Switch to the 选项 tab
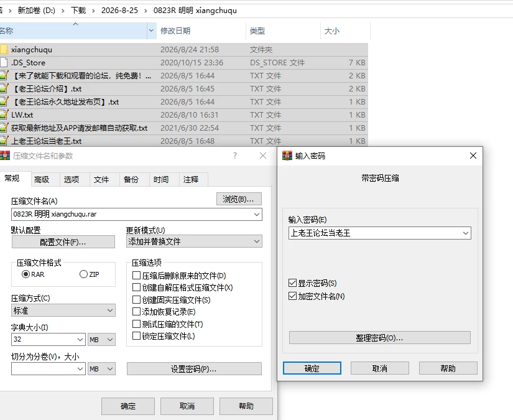The height and width of the screenshot is (420, 513). point(72,179)
